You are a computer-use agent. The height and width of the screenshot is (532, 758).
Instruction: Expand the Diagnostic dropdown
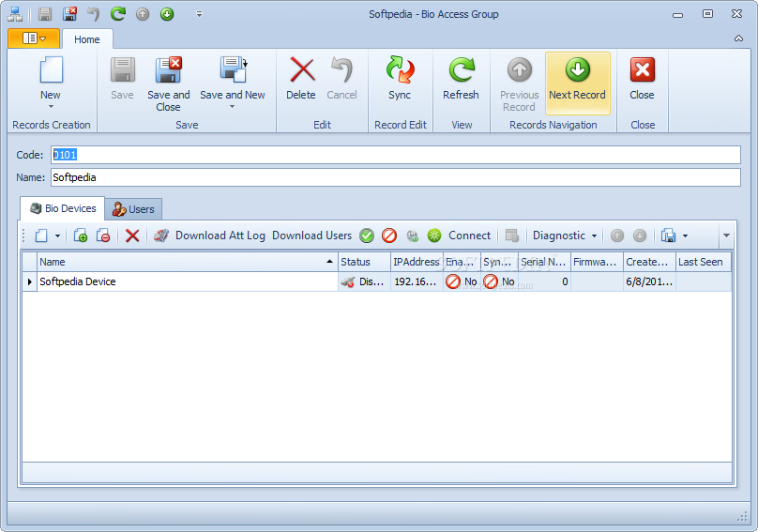pyautogui.click(x=594, y=236)
